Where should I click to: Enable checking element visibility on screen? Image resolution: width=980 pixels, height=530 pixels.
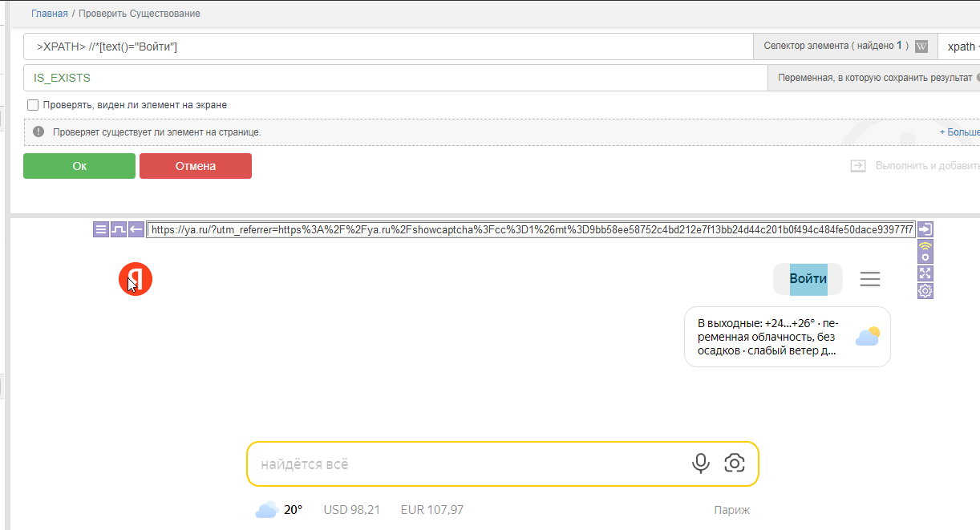(x=33, y=105)
